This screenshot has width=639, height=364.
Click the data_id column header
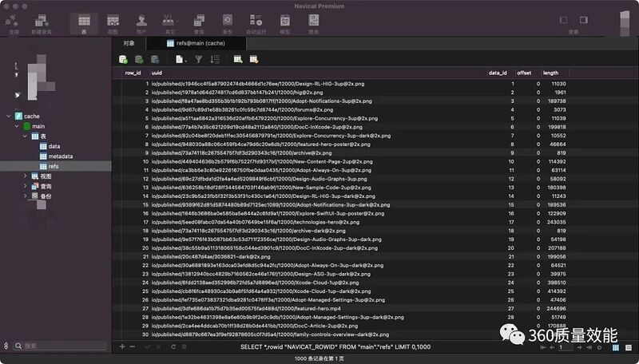[498, 73]
